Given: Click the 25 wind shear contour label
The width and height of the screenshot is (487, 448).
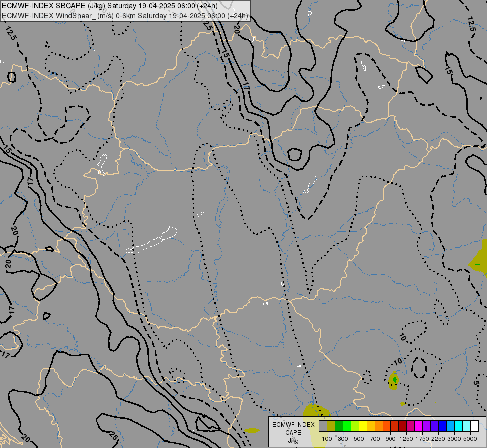Looking at the screenshot, I should (114, 436).
